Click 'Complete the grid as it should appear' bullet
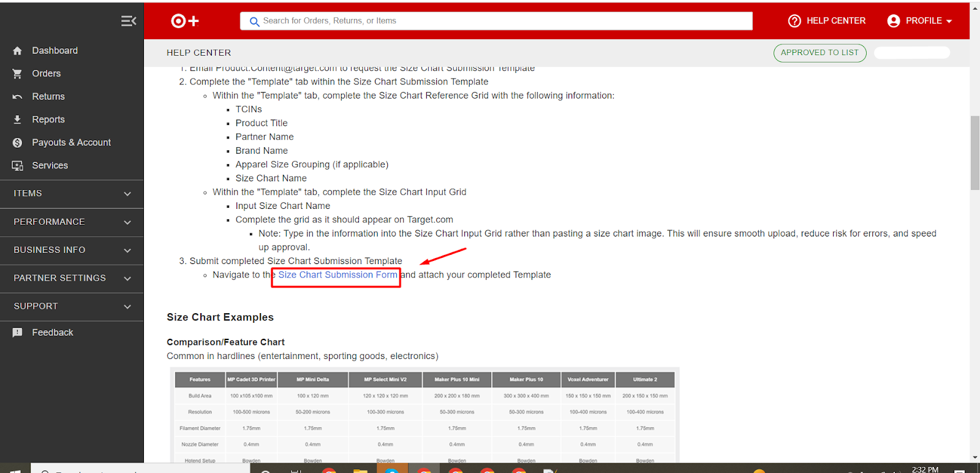Screen dimensions: 980x473 point(344,220)
